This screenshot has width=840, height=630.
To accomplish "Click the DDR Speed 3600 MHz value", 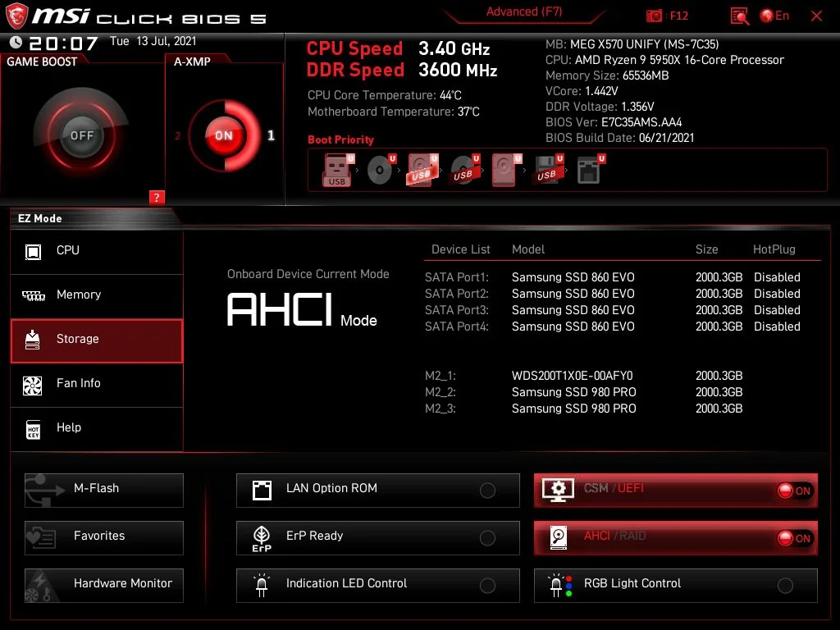I will point(458,71).
